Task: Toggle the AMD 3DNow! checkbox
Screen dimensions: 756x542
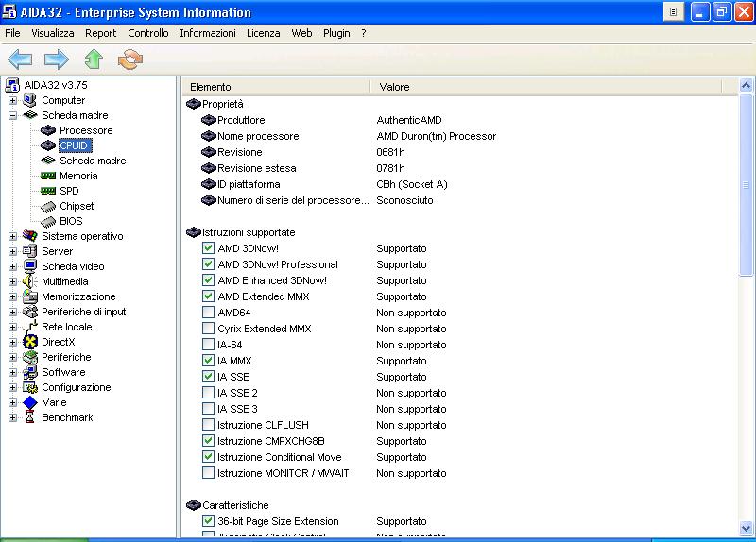Action: pyautogui.click(x=208, y=248)
